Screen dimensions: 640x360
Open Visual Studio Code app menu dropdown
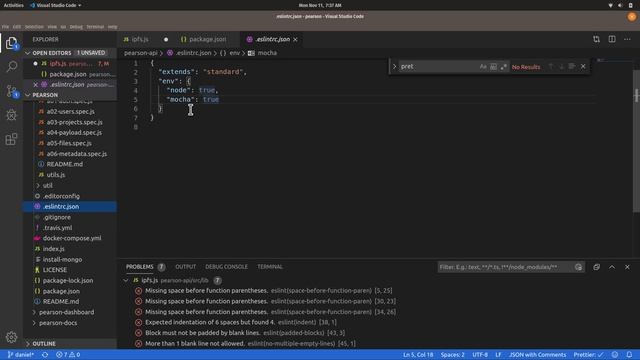click(x=56, y=5)
